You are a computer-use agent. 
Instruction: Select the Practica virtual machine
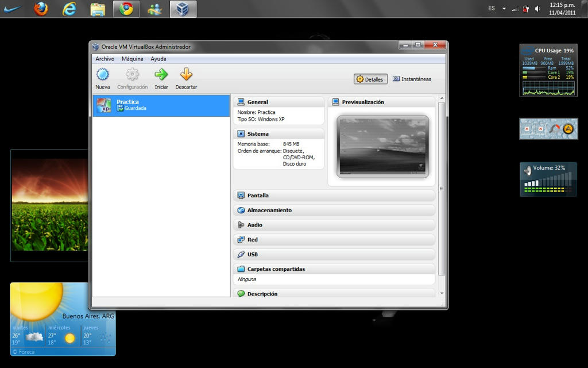pyautogui.click(x=161, y=106)
